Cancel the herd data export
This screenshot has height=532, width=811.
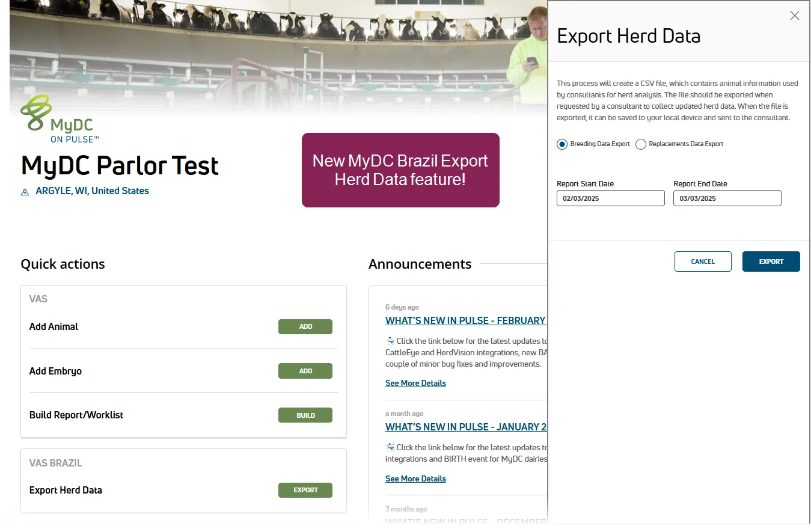coord(703,261)
